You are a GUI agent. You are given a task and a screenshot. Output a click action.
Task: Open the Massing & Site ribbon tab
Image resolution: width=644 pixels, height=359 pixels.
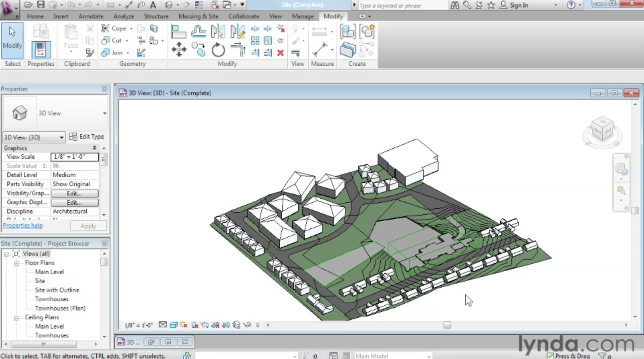point(198,17)
